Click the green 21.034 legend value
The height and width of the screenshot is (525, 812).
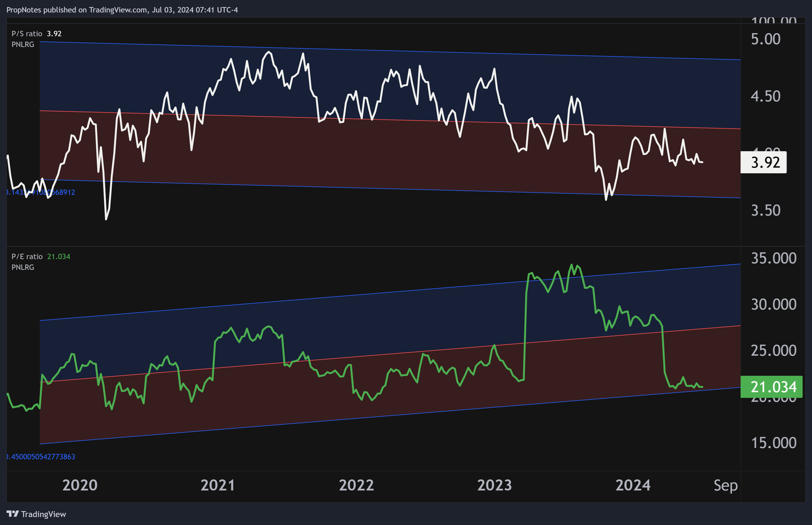(58, 256)
